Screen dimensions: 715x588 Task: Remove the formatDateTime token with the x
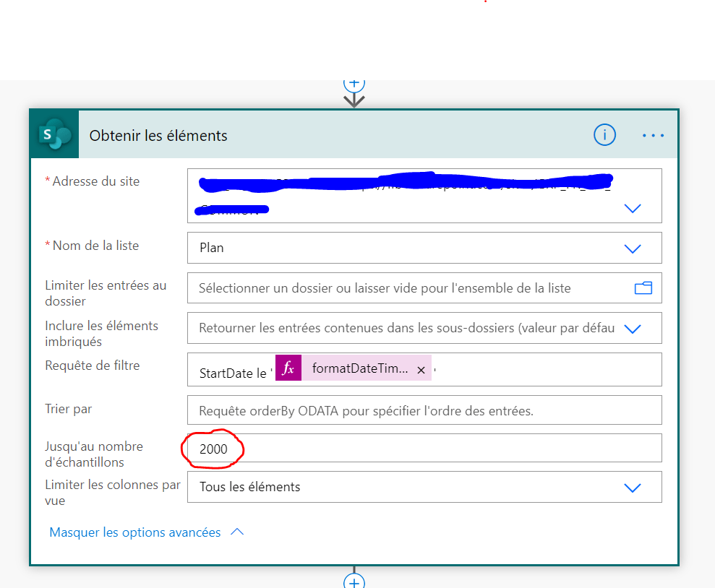click(x=421, y=370)
